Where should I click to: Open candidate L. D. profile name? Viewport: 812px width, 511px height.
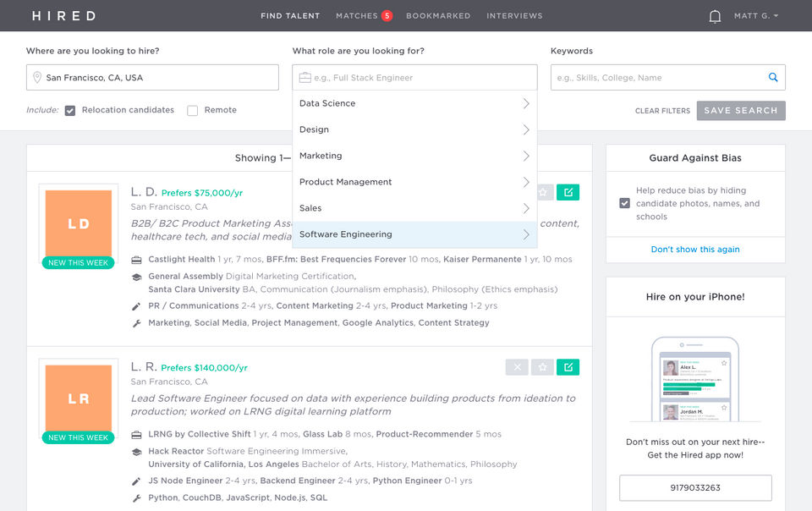[144, 192]
